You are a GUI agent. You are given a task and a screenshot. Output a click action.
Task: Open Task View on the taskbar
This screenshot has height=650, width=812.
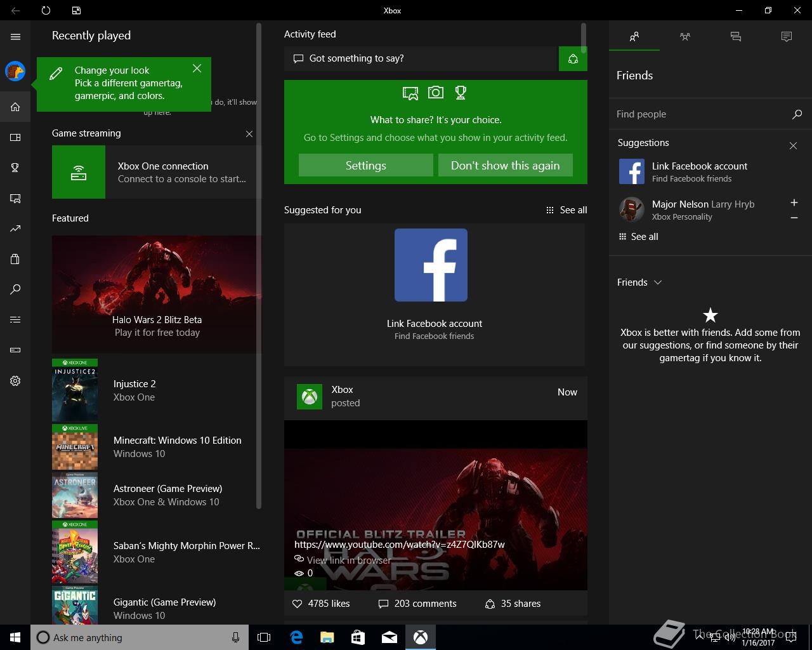click(264, 637)
